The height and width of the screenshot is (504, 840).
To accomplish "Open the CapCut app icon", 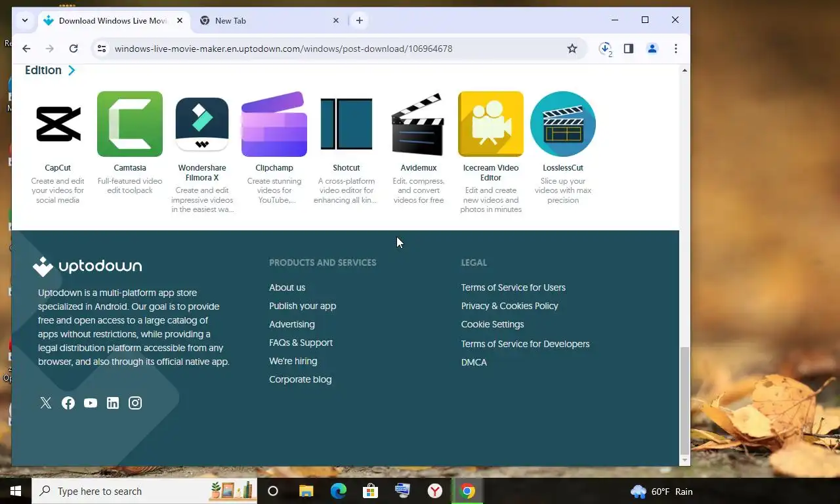I will pyautogui.click(x=58, y=124).
